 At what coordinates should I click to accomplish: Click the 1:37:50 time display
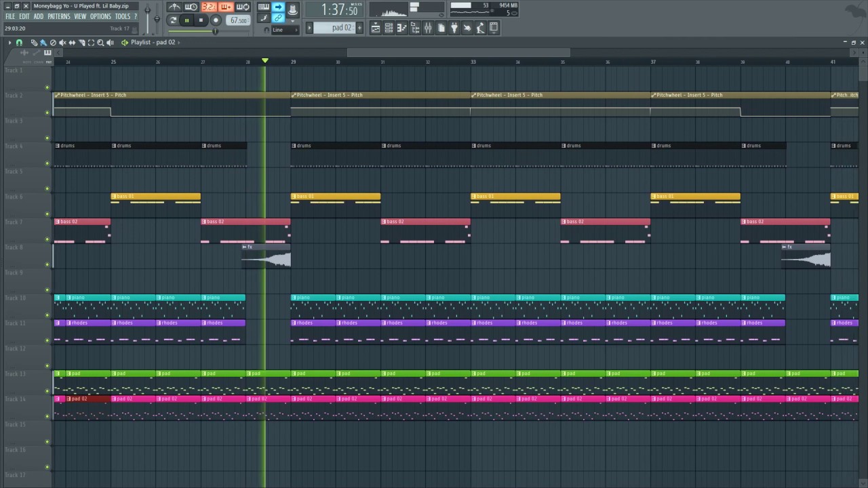(x=334, y=9)
